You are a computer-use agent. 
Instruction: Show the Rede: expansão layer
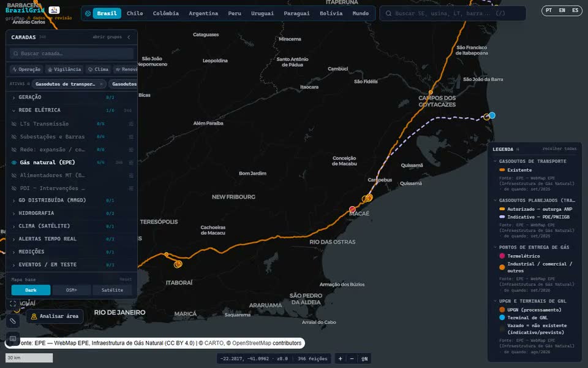14,150
